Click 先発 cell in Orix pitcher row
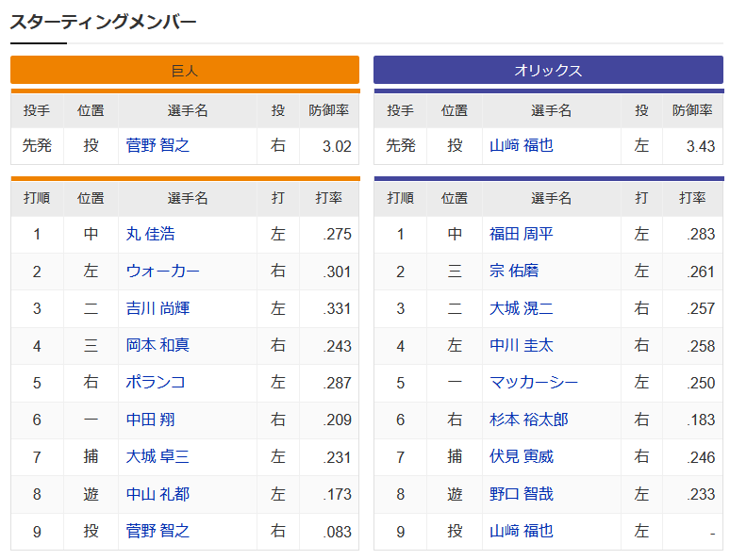The width and height of the screenshot is (730, 560). click(x=401, y=146)
